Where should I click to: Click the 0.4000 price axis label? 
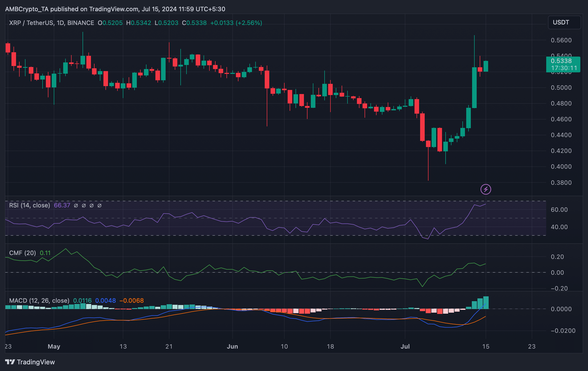pyautogui.click(x=561, y=167)
